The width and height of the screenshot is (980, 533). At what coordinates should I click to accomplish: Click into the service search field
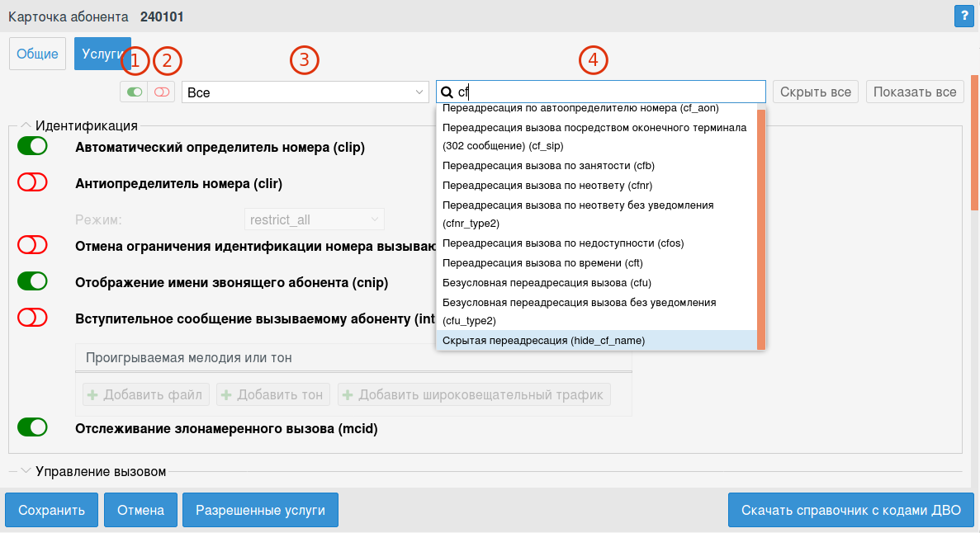click(x=611, y=92)
